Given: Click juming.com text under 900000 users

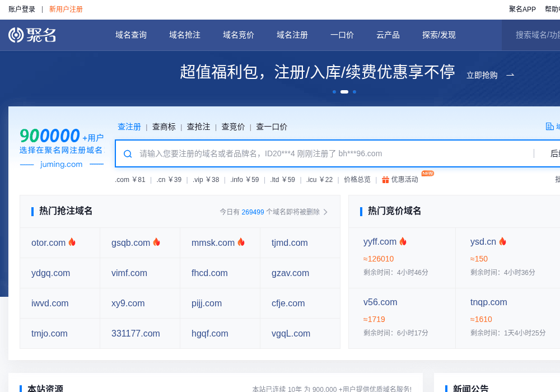Looking at the screenshot, I should click(62, 164).
